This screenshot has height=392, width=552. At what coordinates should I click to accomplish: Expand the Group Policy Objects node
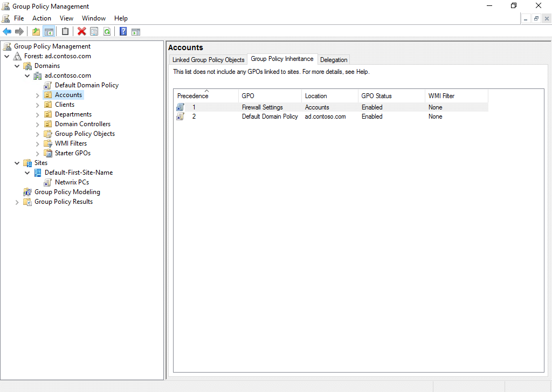(37, 134)
